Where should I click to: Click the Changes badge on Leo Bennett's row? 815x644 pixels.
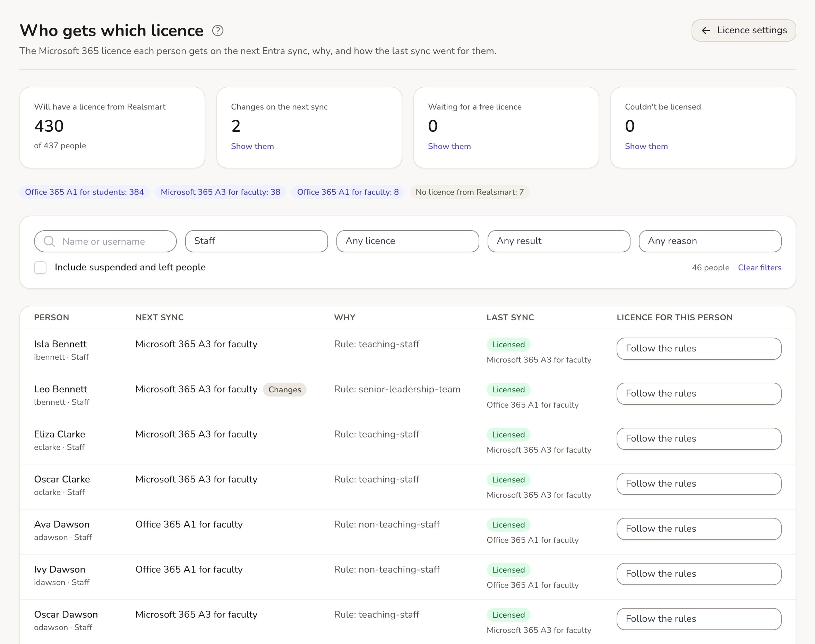pyautogui.click(x=284, y=390)
